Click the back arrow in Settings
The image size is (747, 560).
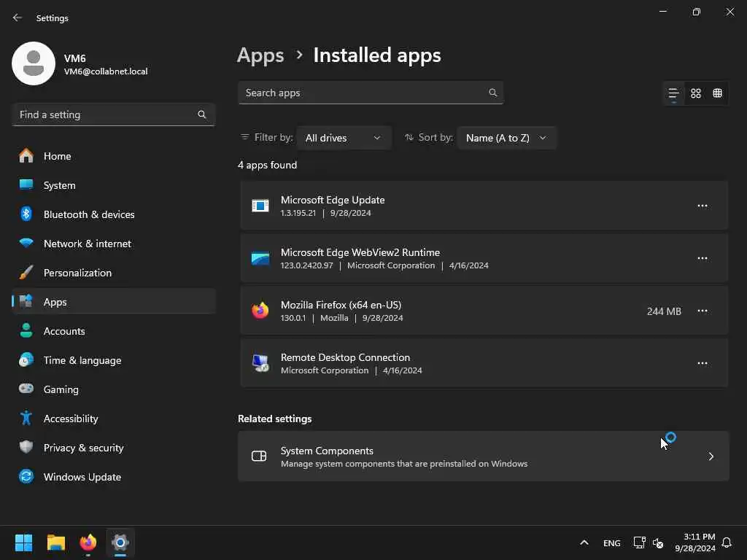[18, 17]
